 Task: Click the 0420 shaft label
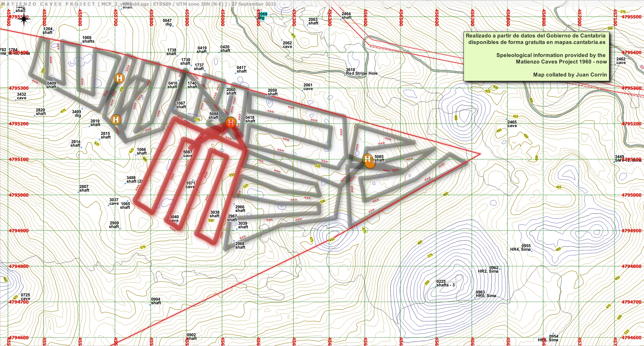(x=225, y=49)
